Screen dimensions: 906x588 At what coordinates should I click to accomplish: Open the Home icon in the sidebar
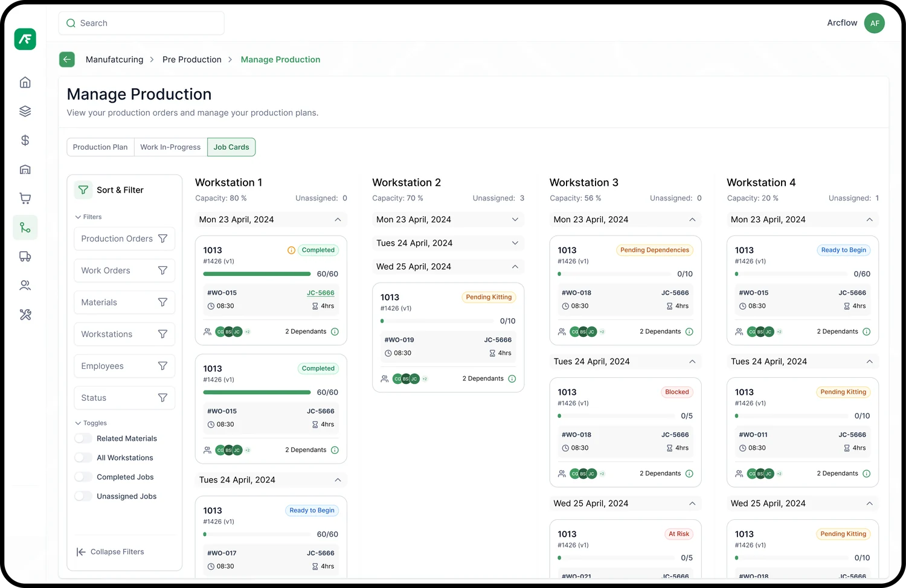(x=25, y=82)
